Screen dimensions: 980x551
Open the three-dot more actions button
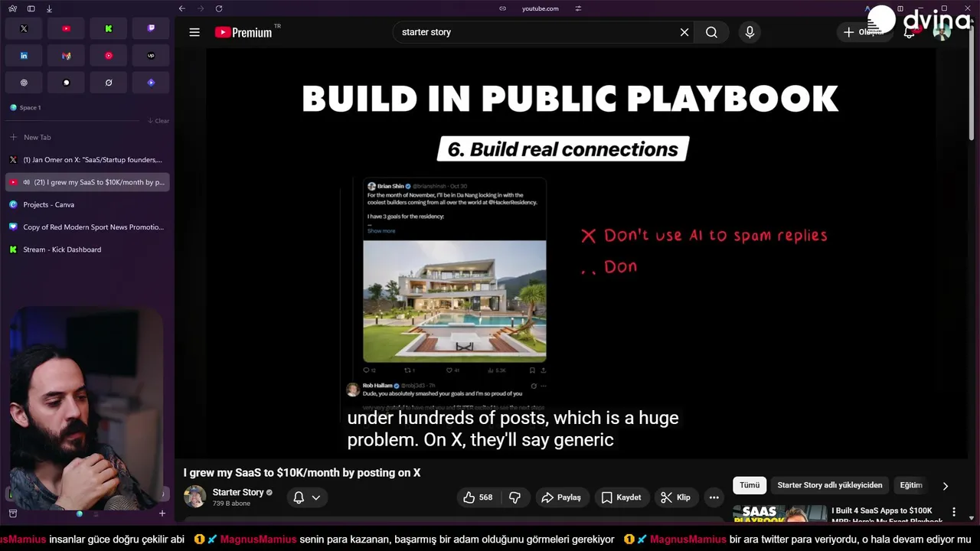click(x=714, y=497)
